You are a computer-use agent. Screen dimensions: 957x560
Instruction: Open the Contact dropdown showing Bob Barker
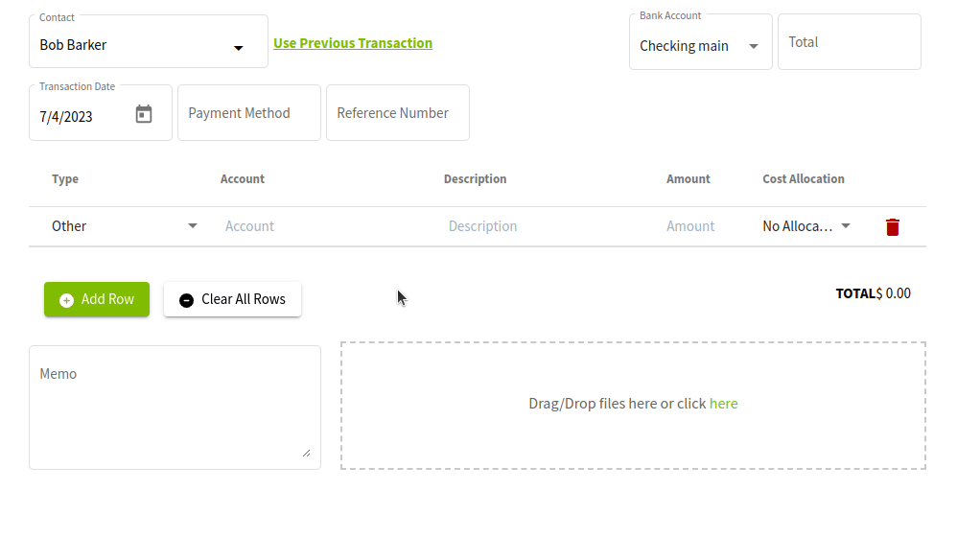click(x=238, y=45)
